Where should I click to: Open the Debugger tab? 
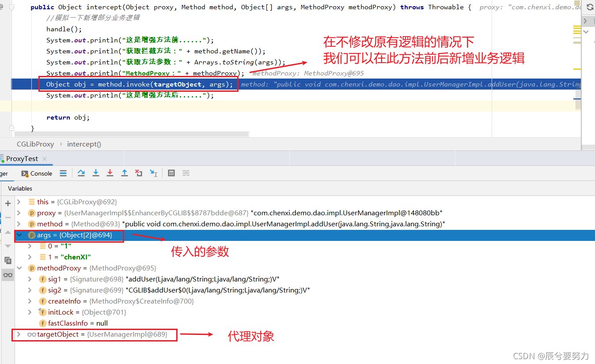[4, 173]
